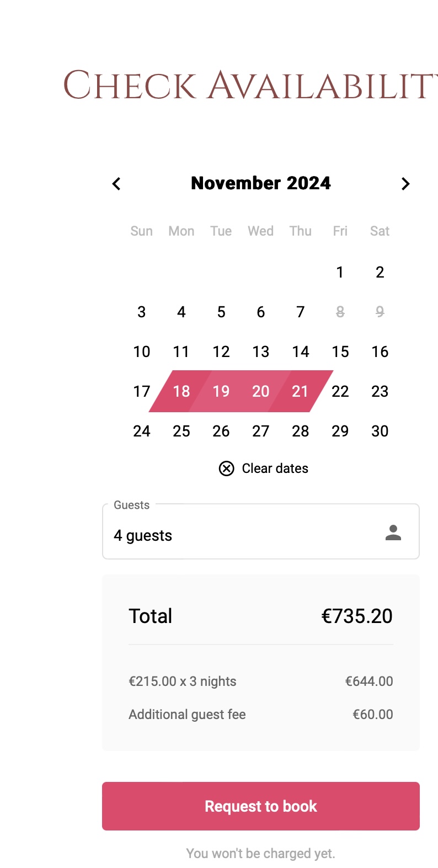Advance to next month arrow
The width and height of the screenshot is (438, 868).
click(x=405, y=184)
